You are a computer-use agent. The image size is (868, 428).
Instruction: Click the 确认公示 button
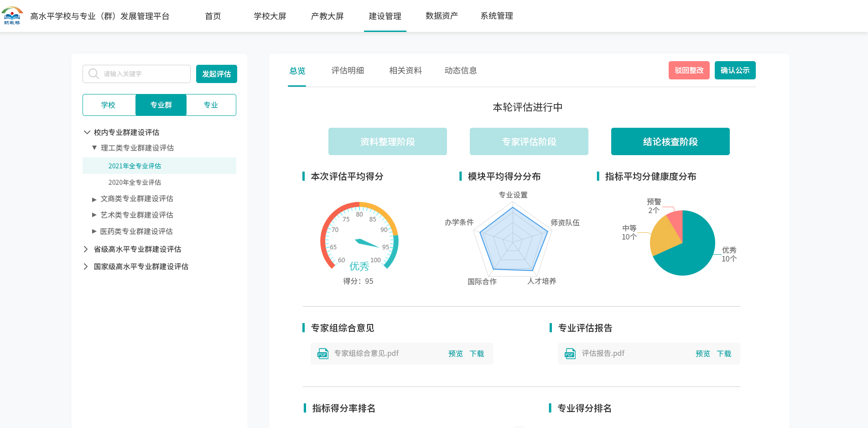(735, 70)
